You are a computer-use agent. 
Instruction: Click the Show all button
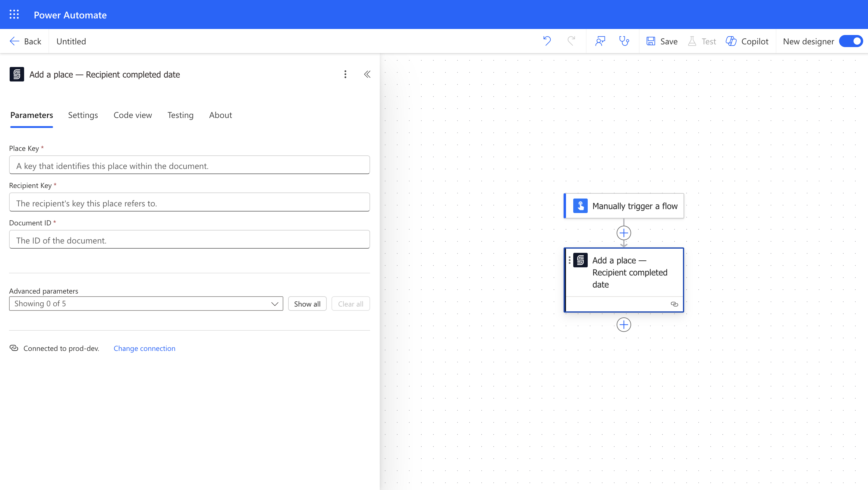[x=307, y=304]
